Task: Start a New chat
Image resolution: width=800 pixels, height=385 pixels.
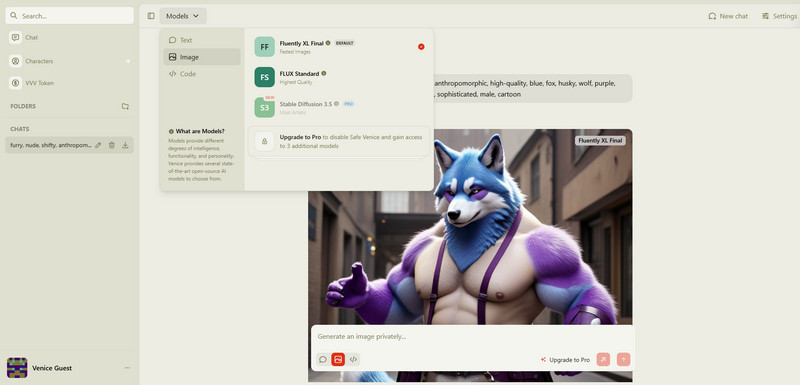Action: (x=728, y=16)
